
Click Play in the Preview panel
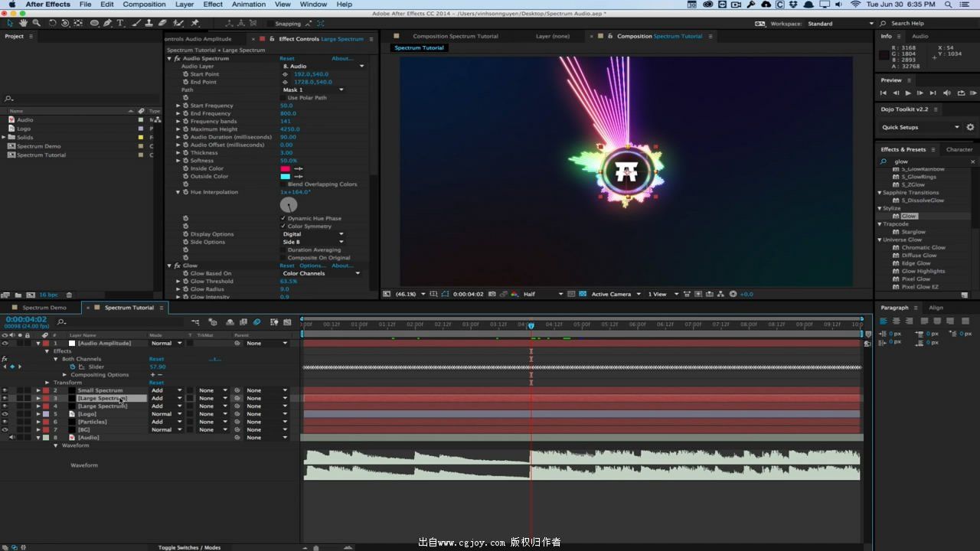pyautogui.click(x=908, y=93)
